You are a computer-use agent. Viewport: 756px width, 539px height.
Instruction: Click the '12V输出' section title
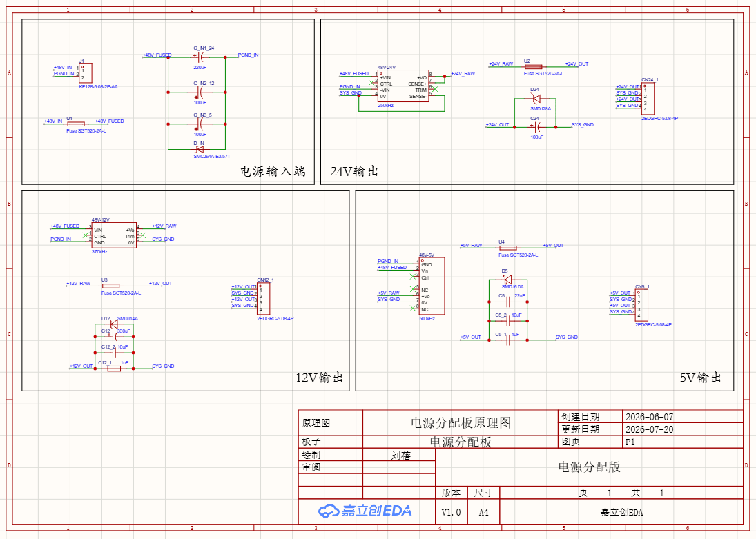tap(320, 378)
